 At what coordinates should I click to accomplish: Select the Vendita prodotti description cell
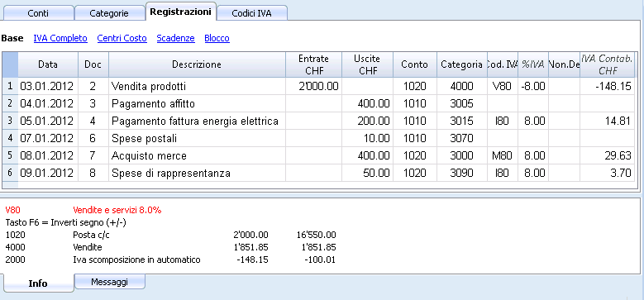197,86
